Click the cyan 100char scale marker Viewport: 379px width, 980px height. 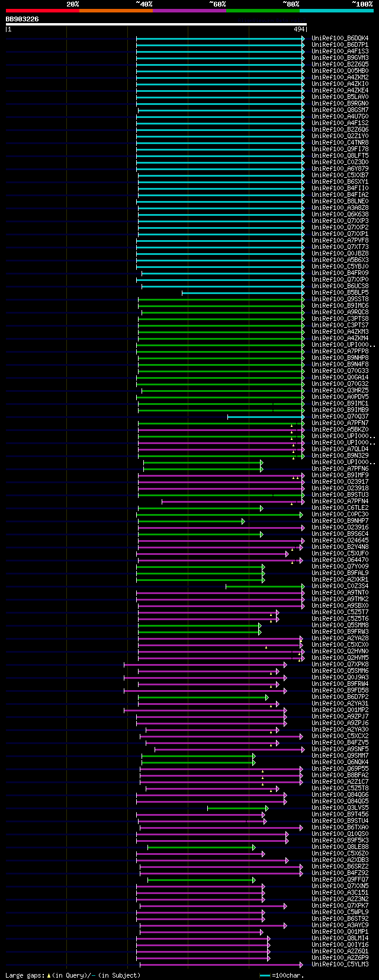265,975
